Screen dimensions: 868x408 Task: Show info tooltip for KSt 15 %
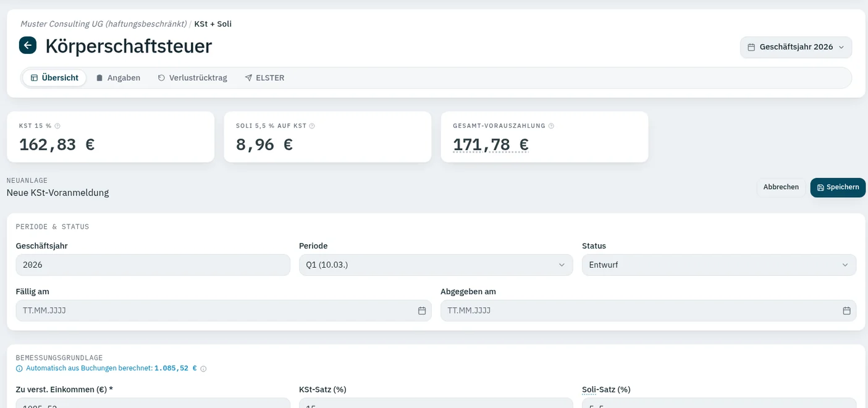click(57, 126)
